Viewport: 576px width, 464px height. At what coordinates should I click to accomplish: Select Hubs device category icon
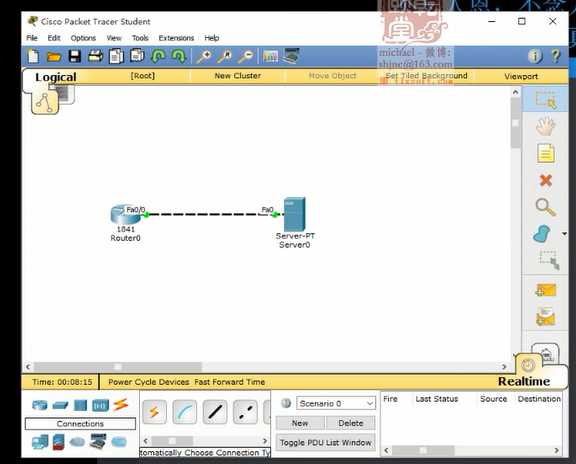[80, 405]
